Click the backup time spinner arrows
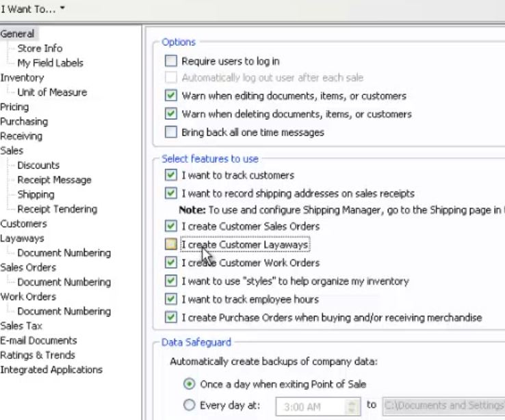 (x=352, y=407)
